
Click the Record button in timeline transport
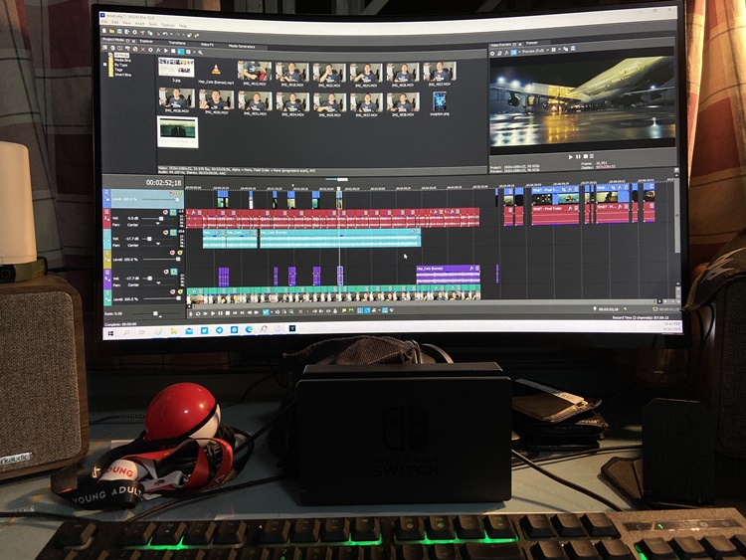point(191,313)
